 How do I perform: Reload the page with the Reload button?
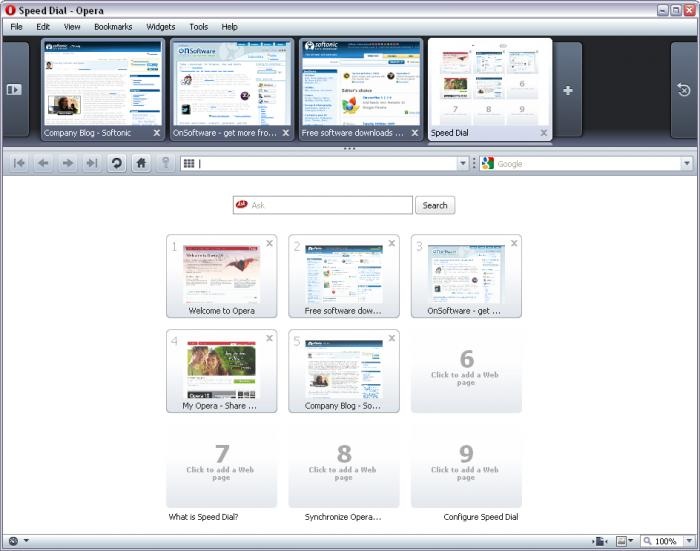(117, 163)
